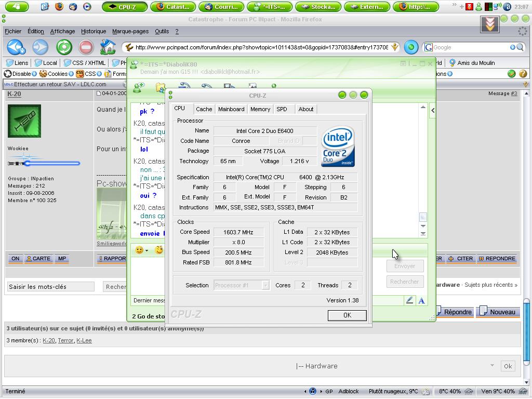Click the Répondre button below the thread
Screen dimensions: 532x399
pos(454,312)
